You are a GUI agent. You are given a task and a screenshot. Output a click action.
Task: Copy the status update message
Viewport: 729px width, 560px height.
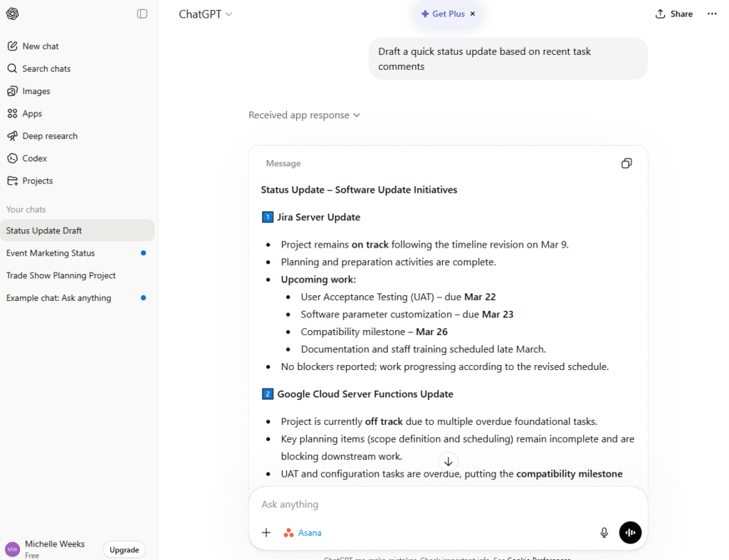pos(626,163)
